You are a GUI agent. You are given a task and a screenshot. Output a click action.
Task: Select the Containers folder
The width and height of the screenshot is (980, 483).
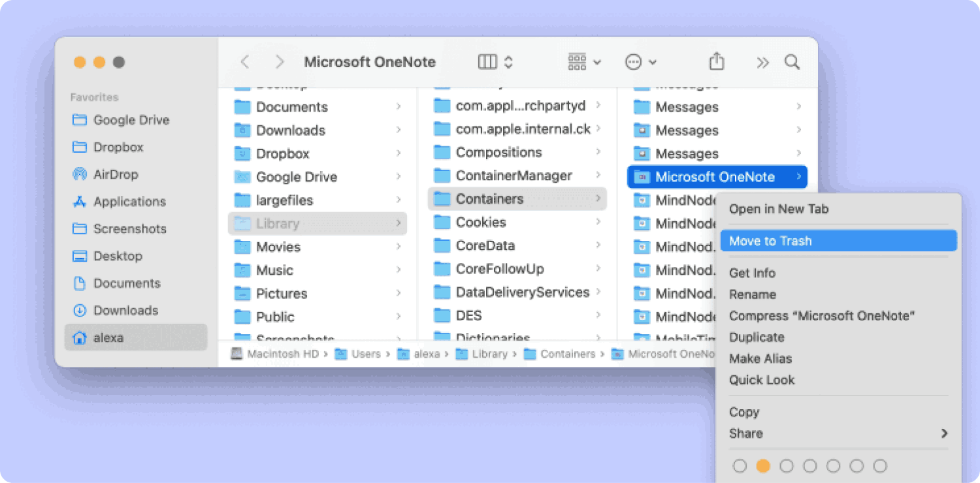(517, 199)
